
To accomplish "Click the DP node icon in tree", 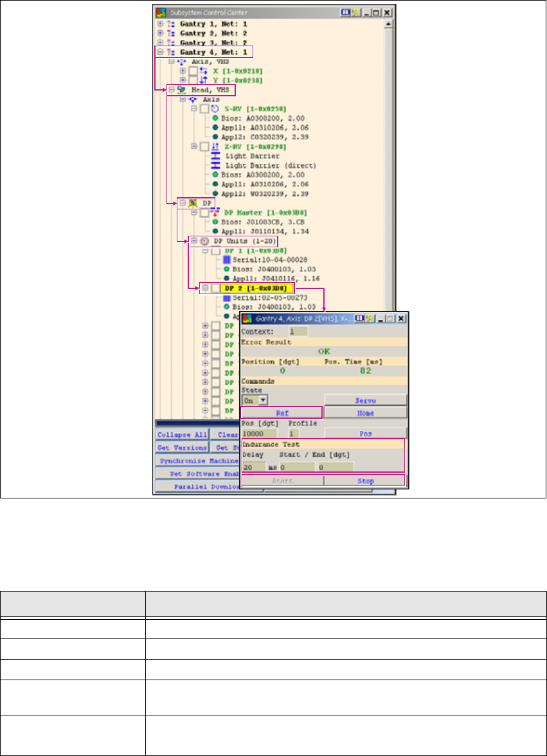I will click(x=193, y=202).
